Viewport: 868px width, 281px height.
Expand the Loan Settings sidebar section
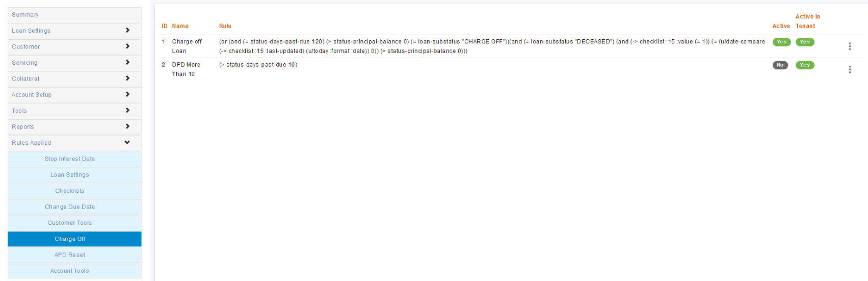[74, 31]
